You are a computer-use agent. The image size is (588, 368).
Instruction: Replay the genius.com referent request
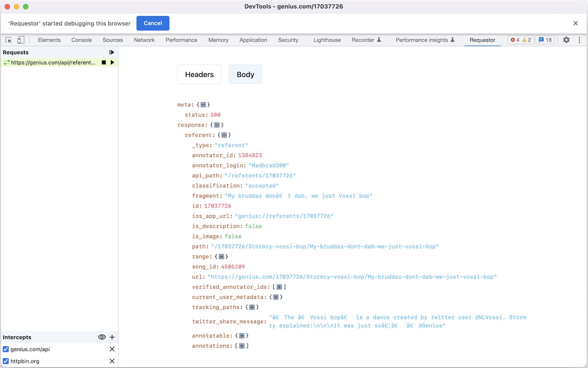click(x=113, y=63)
